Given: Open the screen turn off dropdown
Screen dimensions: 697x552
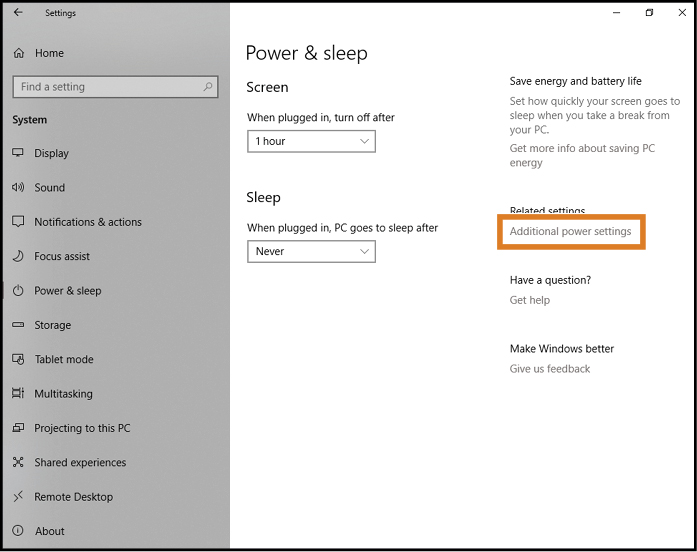Looking at the screenshot, I should point(311,141).
